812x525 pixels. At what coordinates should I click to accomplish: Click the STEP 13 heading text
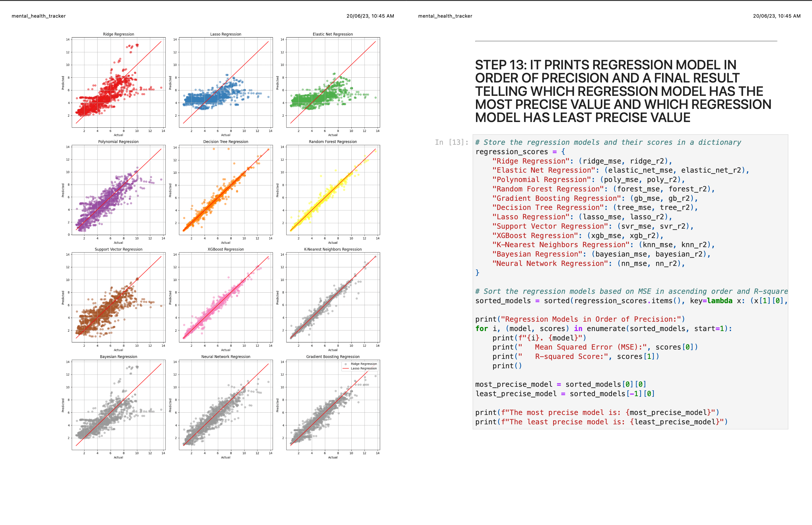pos(623,91)
